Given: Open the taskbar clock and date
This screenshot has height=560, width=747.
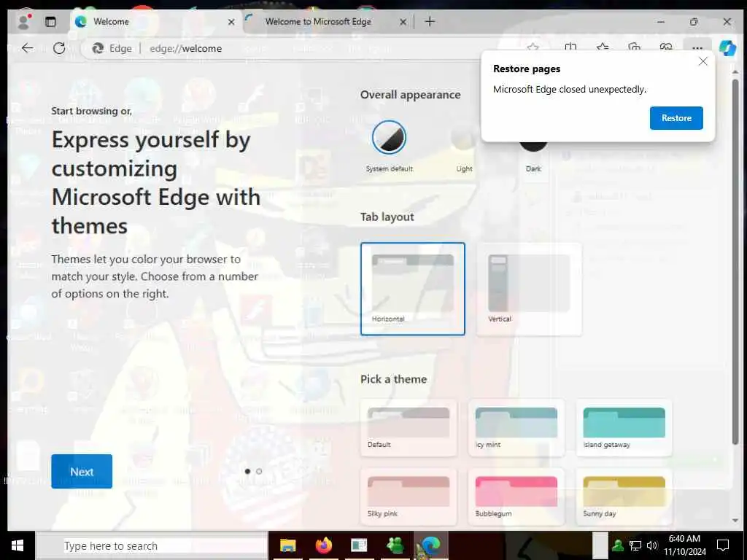Looking at the screenshot, I should tap(684, 545).
